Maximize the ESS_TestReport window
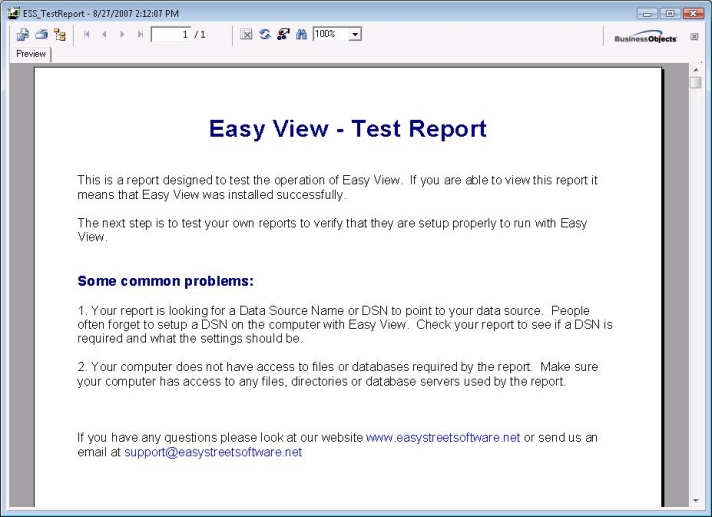 tap(670, 14)
